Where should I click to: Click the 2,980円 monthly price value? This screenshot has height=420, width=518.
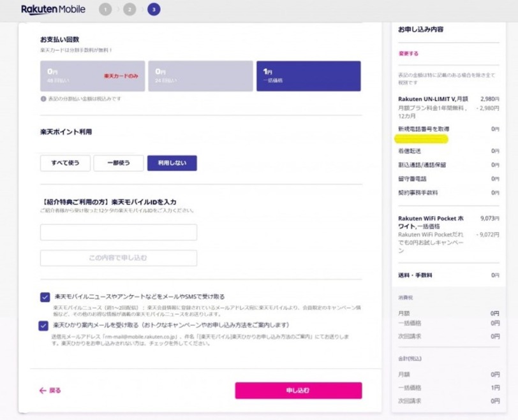tap(489, 99)
